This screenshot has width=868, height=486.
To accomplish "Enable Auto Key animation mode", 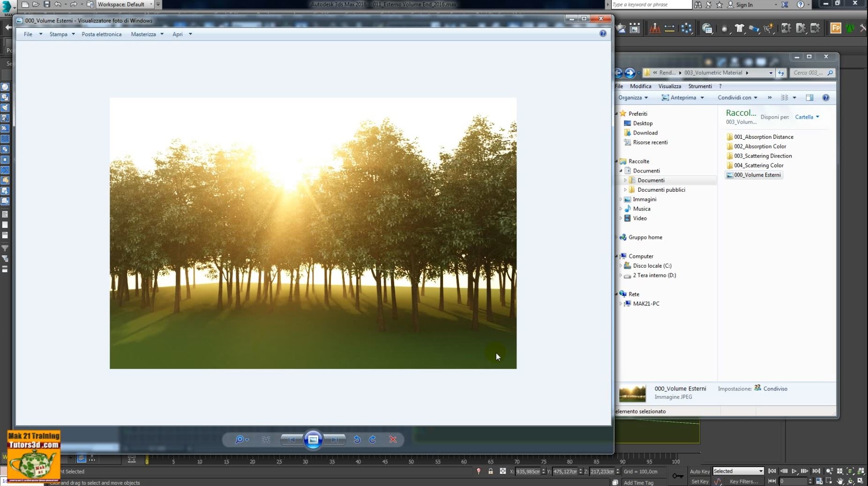I will pos(700,471).
